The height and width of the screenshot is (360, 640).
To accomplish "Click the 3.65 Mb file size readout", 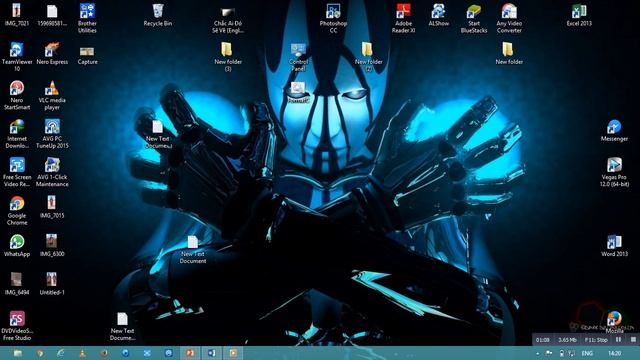I will (x=567, y=340).
